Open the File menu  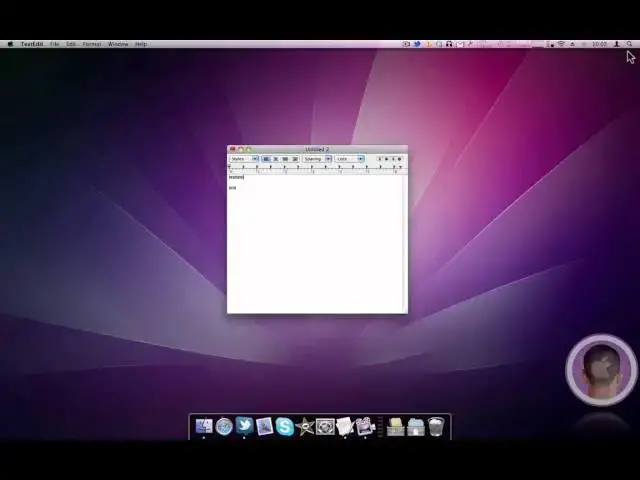point(55,44)
